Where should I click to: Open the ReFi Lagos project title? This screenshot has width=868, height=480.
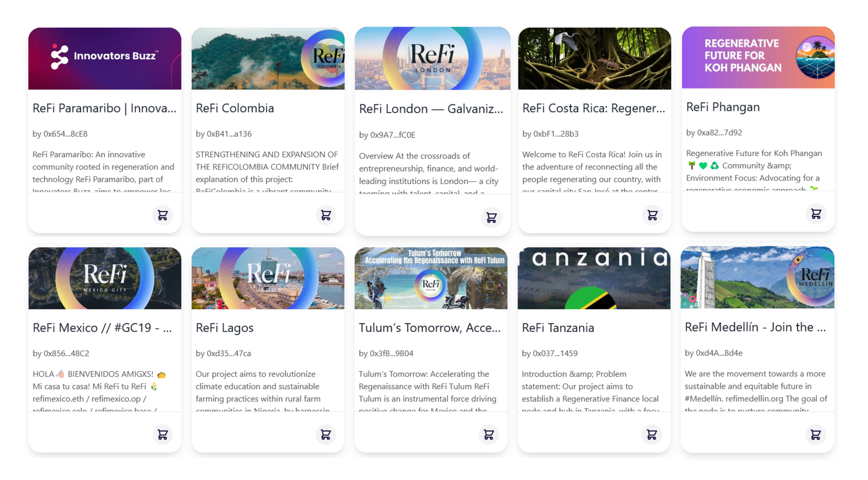click(224, 328)
